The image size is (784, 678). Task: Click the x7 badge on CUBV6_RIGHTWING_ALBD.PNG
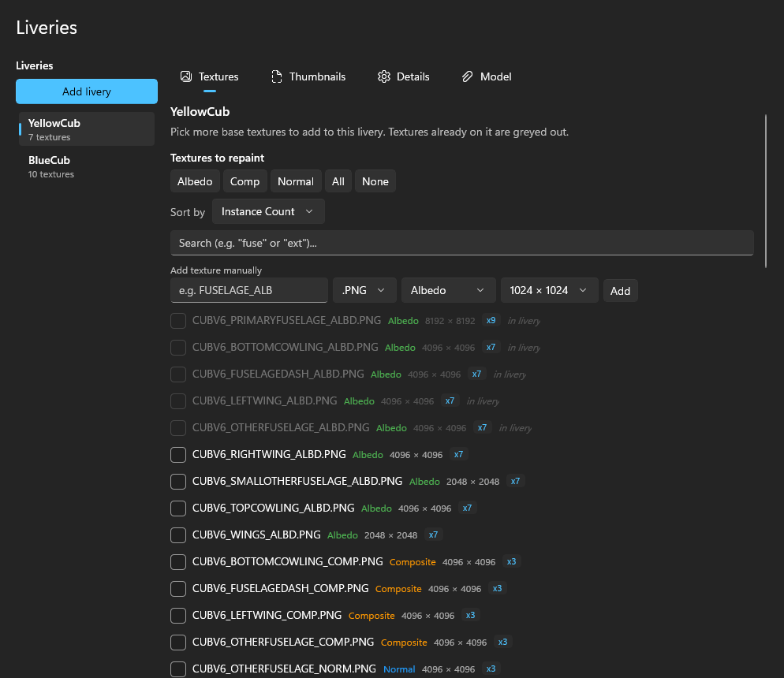(458, 454)
